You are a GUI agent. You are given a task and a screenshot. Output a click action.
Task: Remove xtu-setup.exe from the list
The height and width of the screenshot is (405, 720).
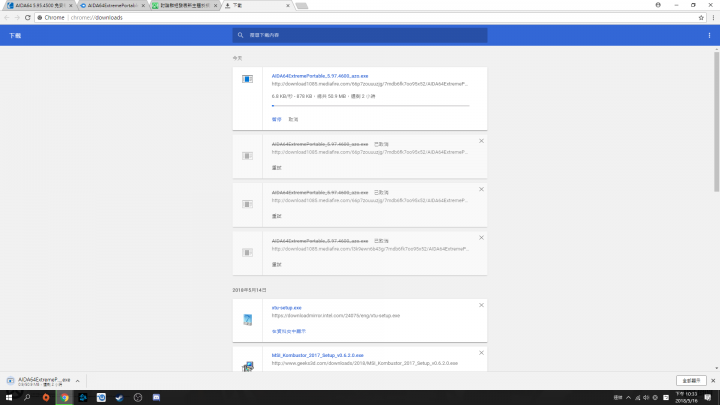pos(481,305)
